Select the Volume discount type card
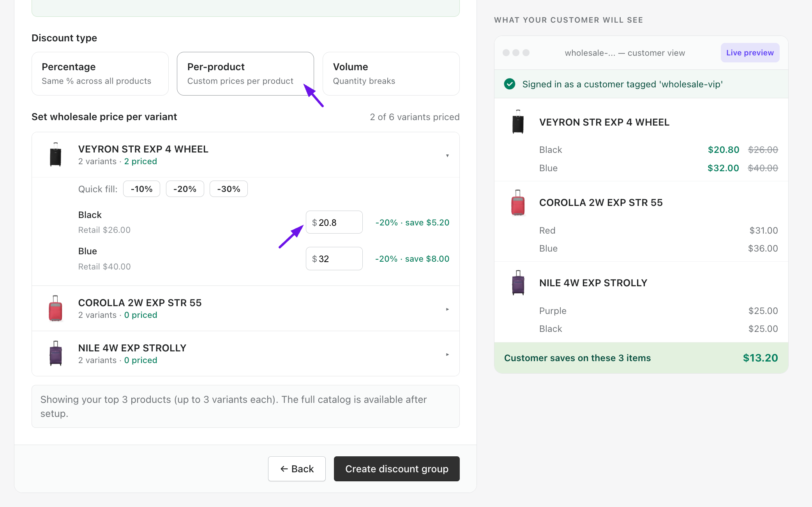The height and width of the screenshot is (507, 812). pyautogui.click(x=391, y=74)
